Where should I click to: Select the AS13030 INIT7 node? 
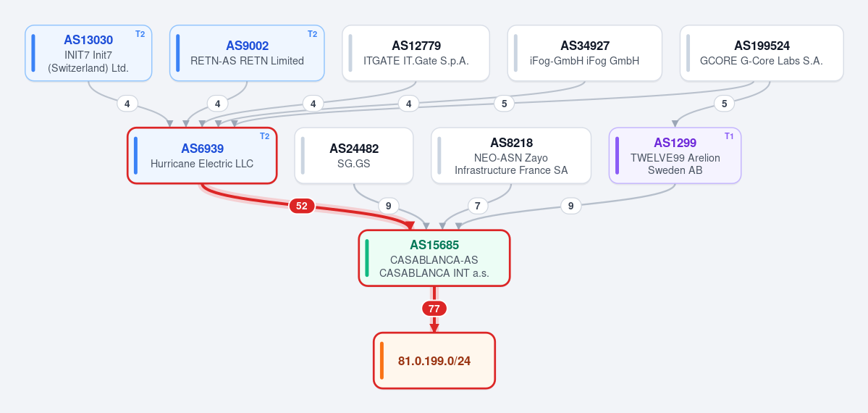[x=88, y=53]
